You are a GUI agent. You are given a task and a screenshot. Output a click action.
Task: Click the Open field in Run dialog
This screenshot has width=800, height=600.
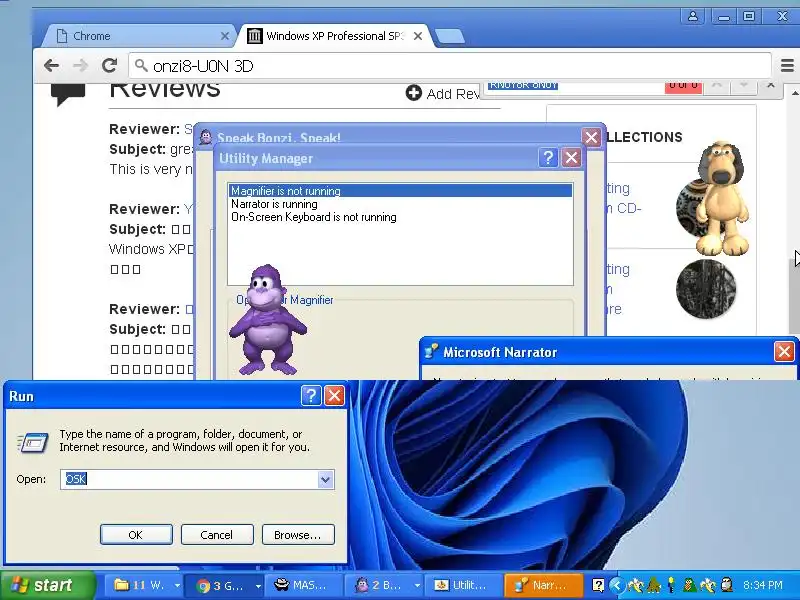click(x=189, y=479)
